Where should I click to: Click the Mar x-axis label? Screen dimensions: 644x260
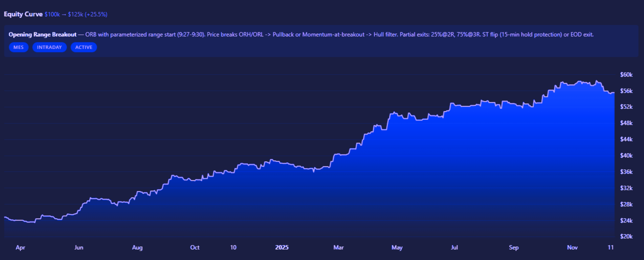tap(338, 247)
